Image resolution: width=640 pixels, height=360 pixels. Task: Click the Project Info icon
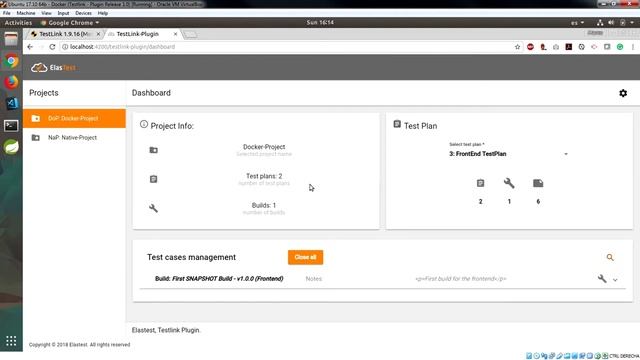pyautogui.click(x=144, y=124)
